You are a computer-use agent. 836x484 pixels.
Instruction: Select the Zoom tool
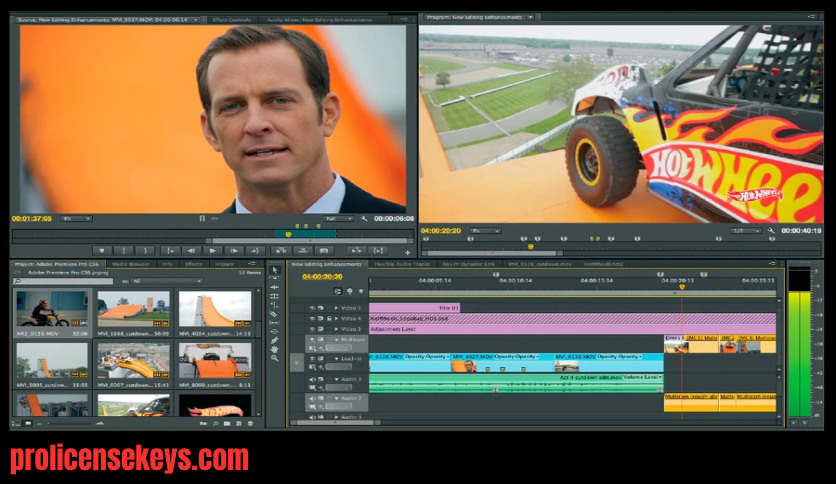[274, 358]
